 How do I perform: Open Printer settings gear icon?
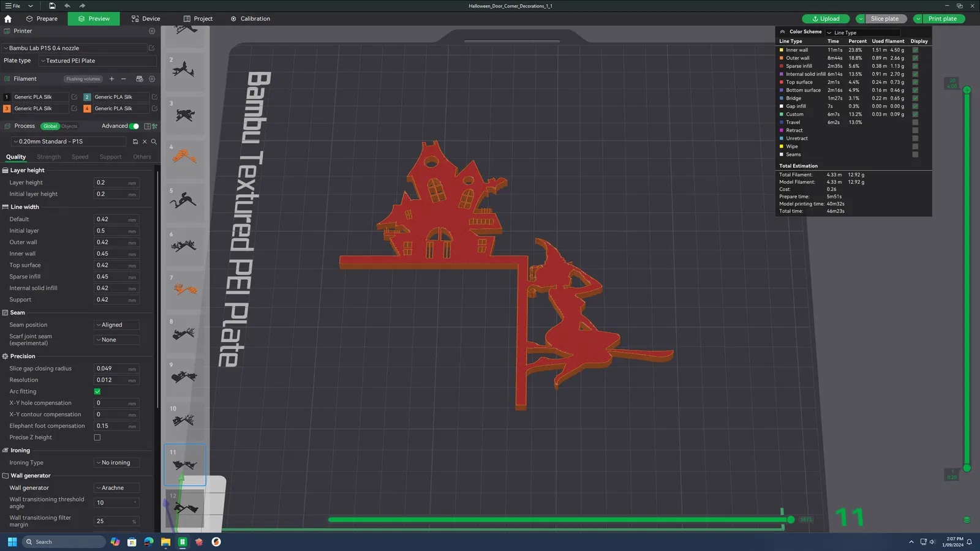(x=152, y=31)
